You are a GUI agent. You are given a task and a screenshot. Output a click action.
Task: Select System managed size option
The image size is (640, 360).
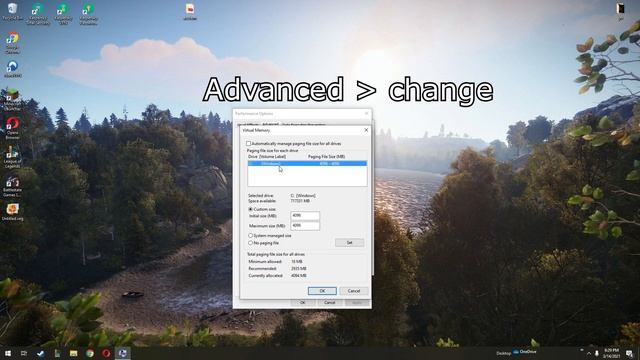coord(251,236)
